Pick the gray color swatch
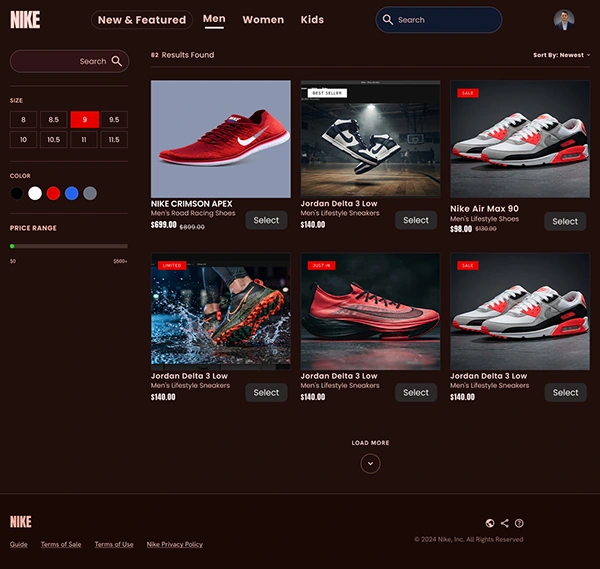Screen dimensions: 600x569 (90, 193)
